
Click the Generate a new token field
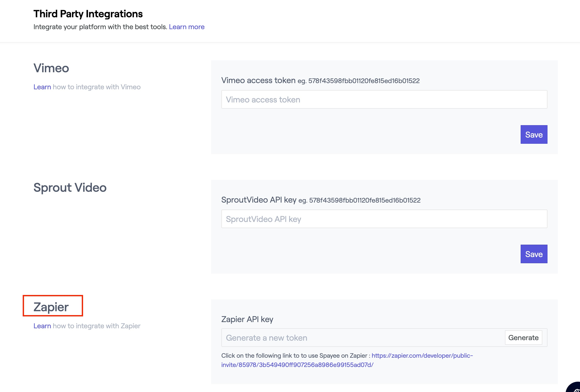pos(361,338)
